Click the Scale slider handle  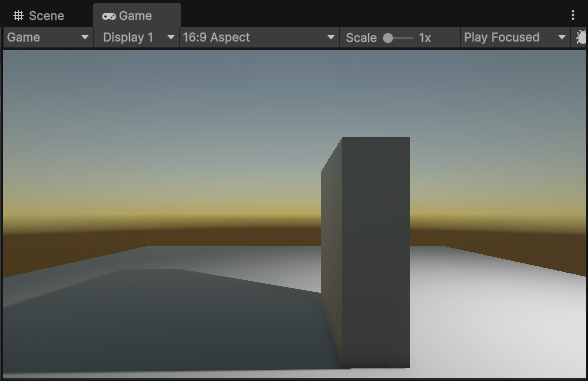(388, 38)
